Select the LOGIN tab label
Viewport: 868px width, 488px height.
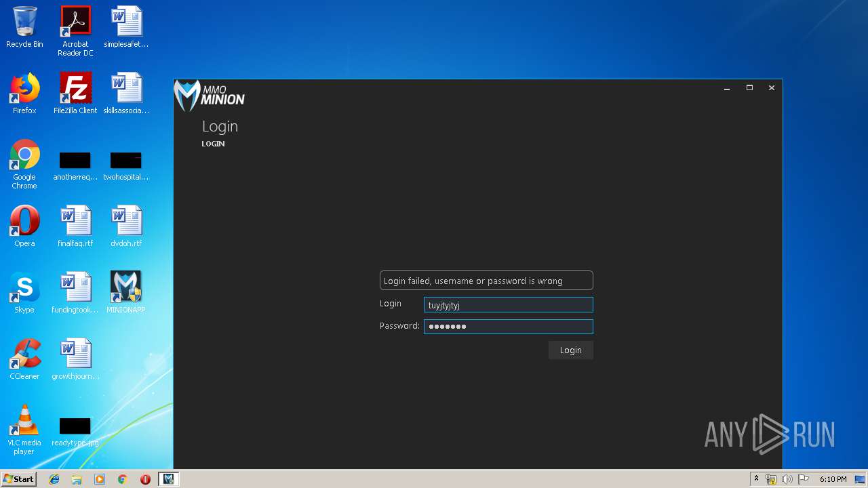click(213, 144)
